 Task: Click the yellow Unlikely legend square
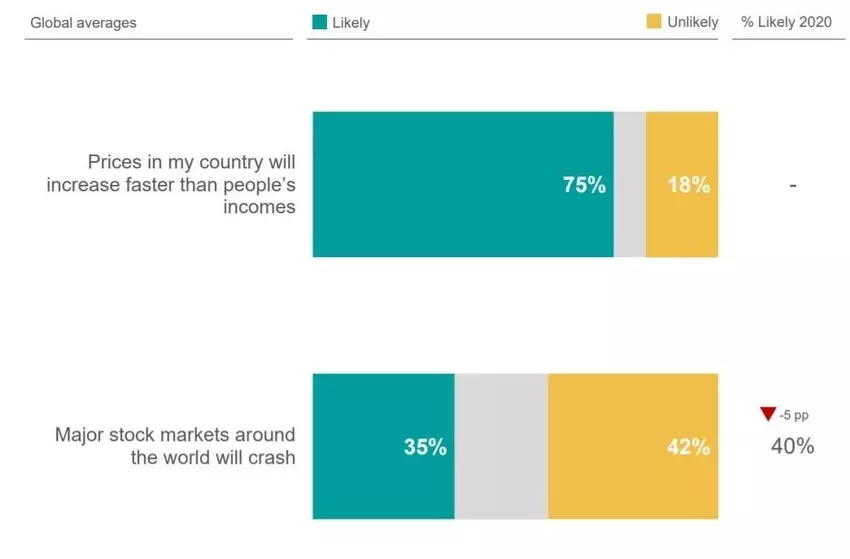653,22
